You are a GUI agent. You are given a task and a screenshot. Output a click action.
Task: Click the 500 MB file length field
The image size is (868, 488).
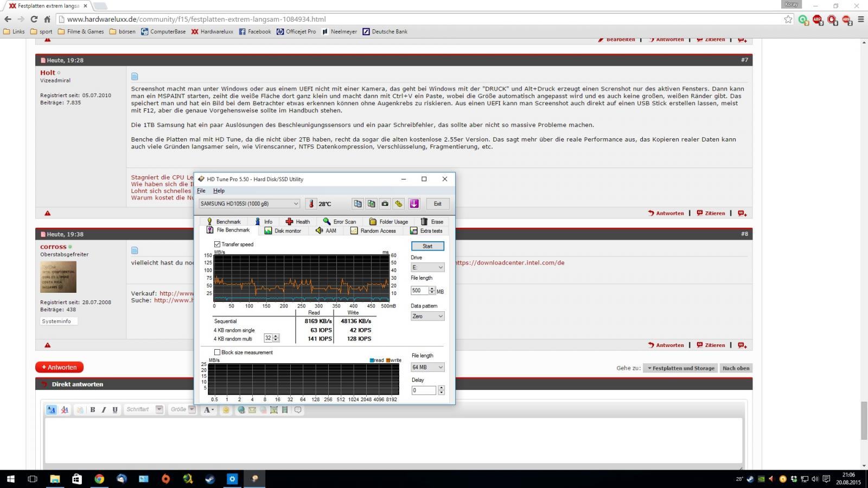[x=420, y=291]
